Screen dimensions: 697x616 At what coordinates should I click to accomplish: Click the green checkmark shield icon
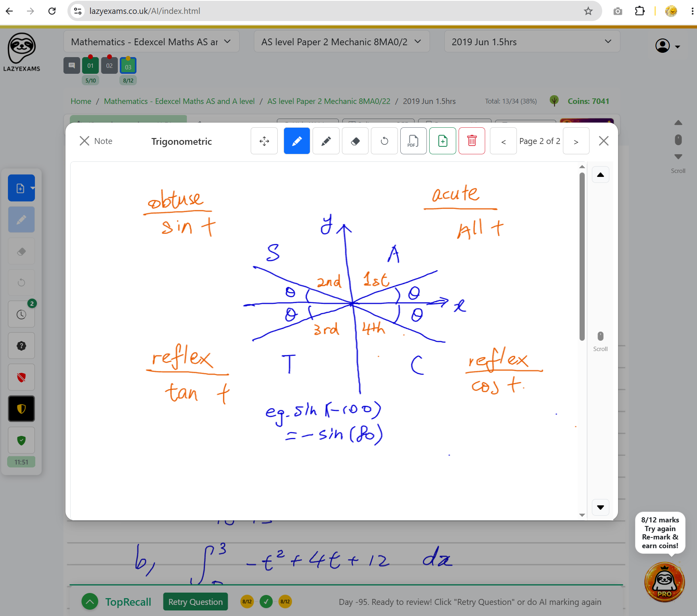tap(21, 440)
